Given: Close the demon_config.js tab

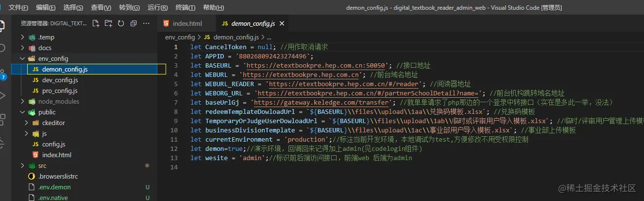Looking at the screenshot, I should coord(282,23).
